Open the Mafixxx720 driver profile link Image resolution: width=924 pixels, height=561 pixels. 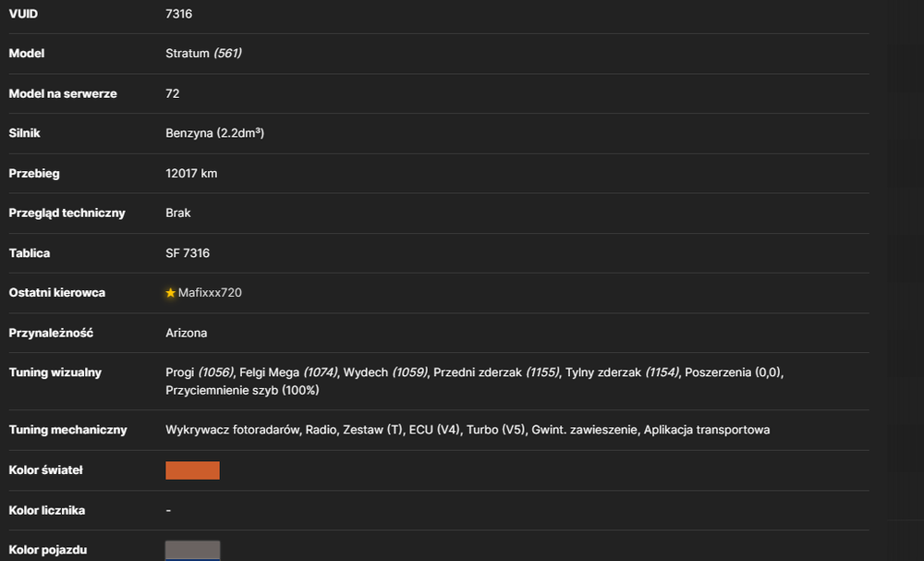210,293
